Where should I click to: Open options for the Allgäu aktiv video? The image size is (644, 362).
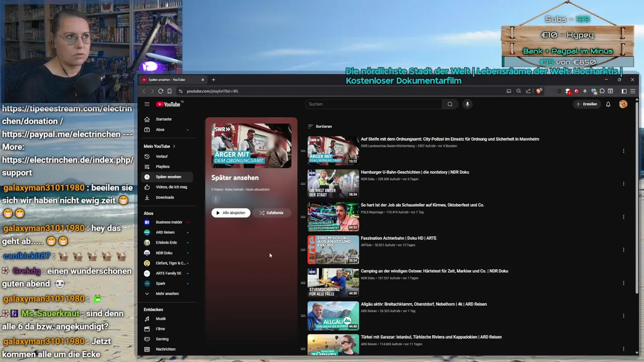point(623,316)
